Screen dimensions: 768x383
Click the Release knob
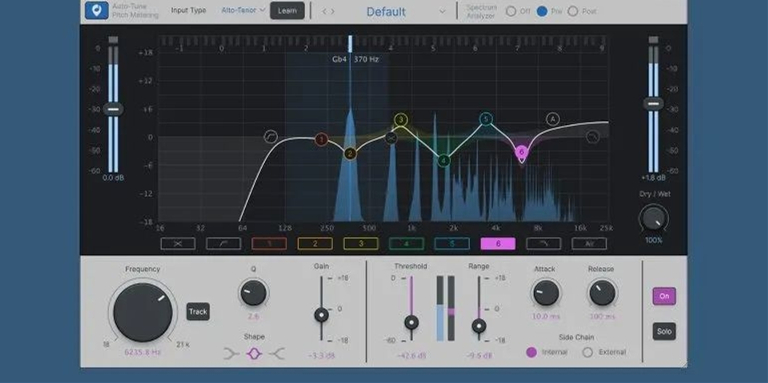(602, 293)
